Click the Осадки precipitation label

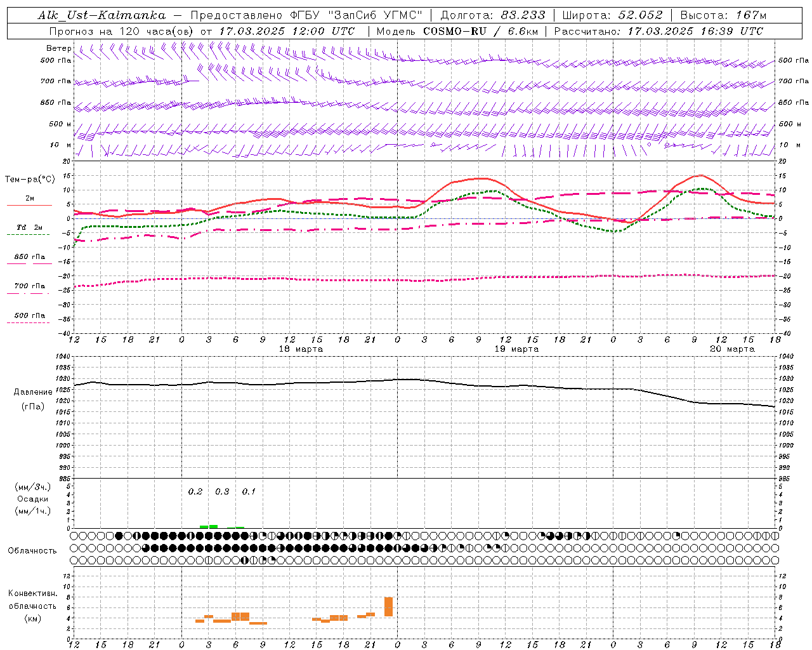click(33, 499)
